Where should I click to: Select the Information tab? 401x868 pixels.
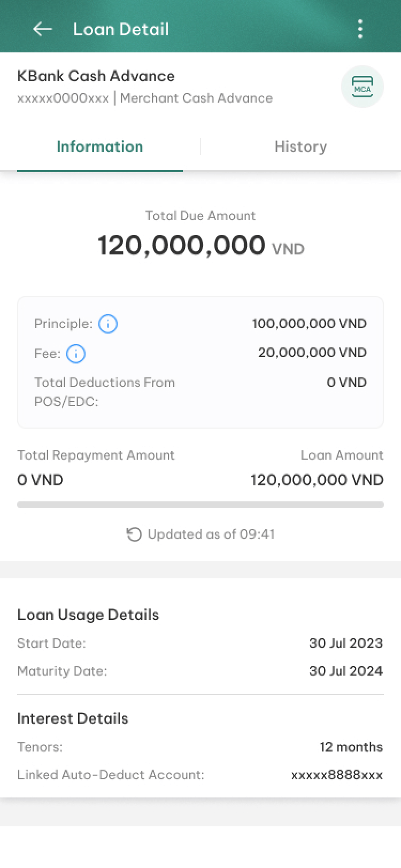[x=100, y=146]
